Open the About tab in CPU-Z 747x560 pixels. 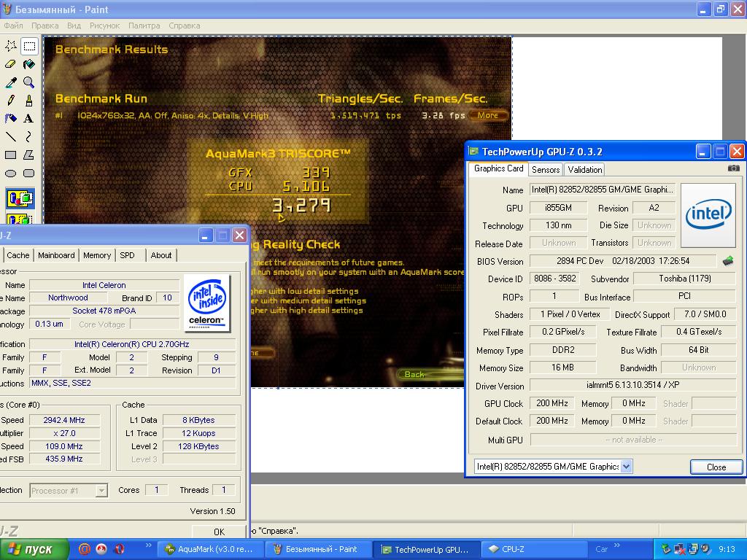161,255
